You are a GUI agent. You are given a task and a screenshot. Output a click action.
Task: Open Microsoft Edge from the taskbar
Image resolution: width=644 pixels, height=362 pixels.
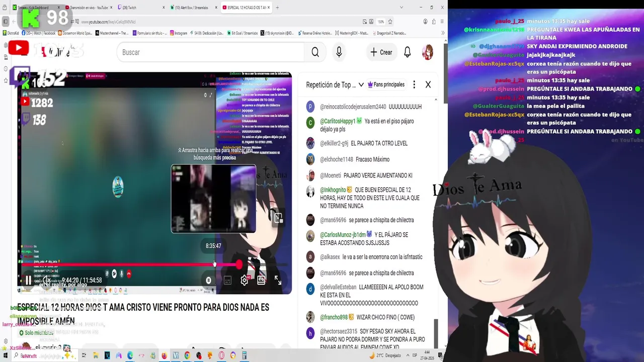click(x=130, y=355)
